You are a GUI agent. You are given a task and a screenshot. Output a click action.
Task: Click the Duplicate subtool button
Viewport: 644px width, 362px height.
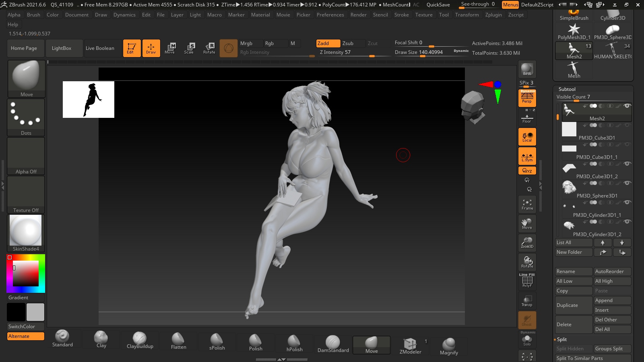pyautogui.click(x=574, y=305)
